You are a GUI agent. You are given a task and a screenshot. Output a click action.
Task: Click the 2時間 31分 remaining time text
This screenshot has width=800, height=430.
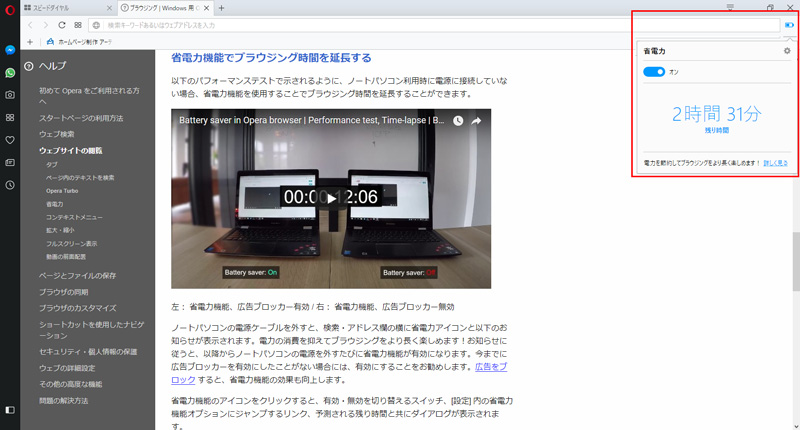click(x=716, y=113)
